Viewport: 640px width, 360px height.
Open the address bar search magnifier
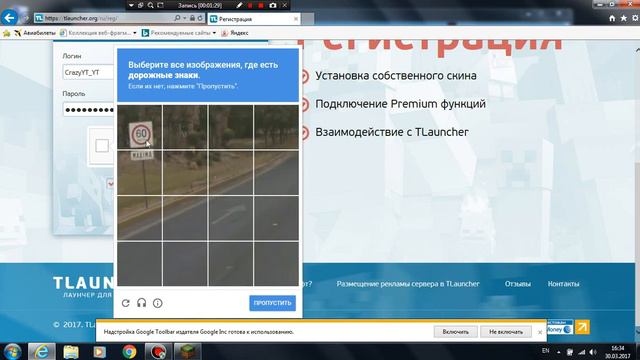point(177,18)
